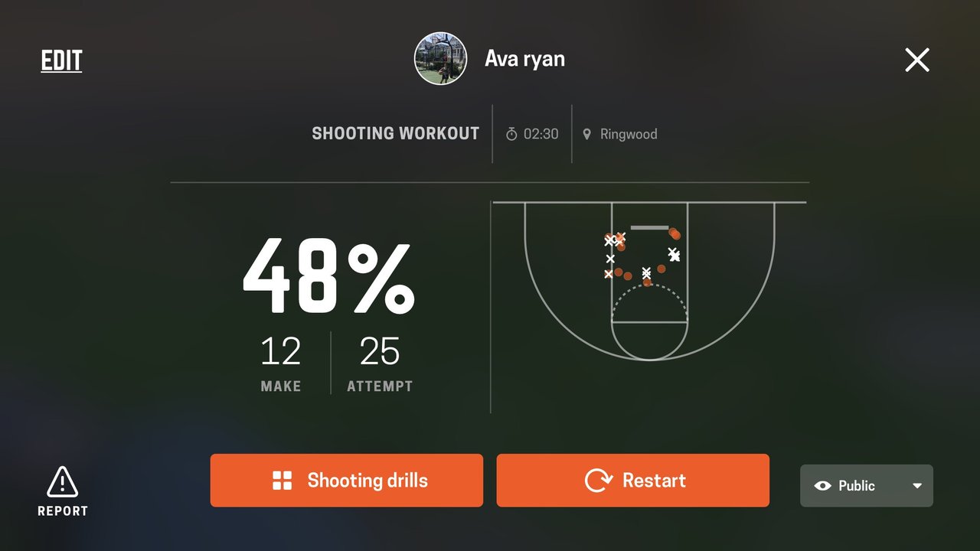Click the 48% shooting percentage
980x551 pixels.
[329, 277]
